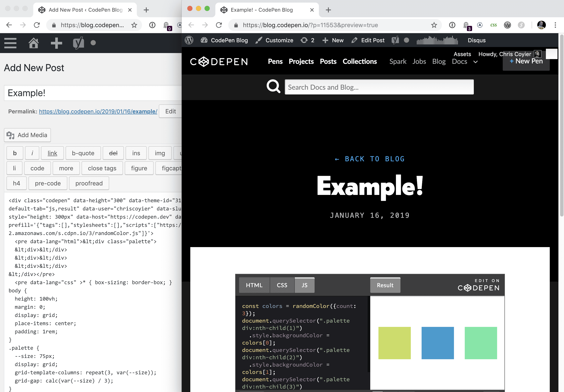
Task: Click the post title field Example!
Action: [93, 93]
